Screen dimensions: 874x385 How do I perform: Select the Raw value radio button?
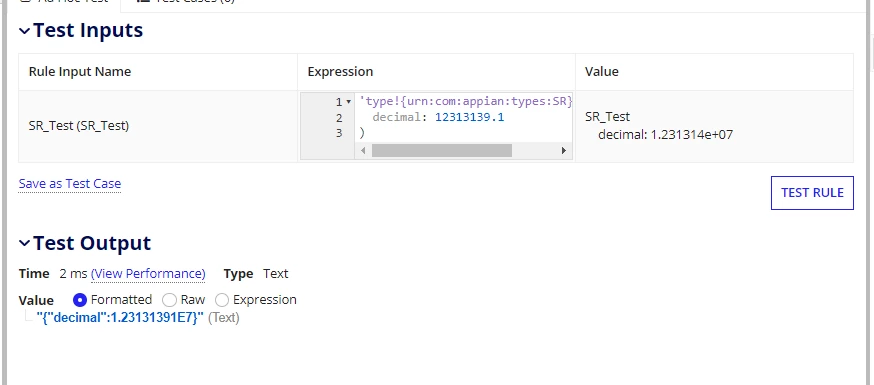click(169, 300)
